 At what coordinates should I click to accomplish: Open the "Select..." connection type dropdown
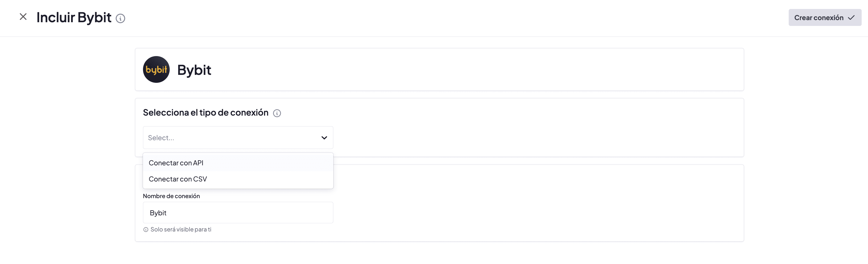click(238, 138)
